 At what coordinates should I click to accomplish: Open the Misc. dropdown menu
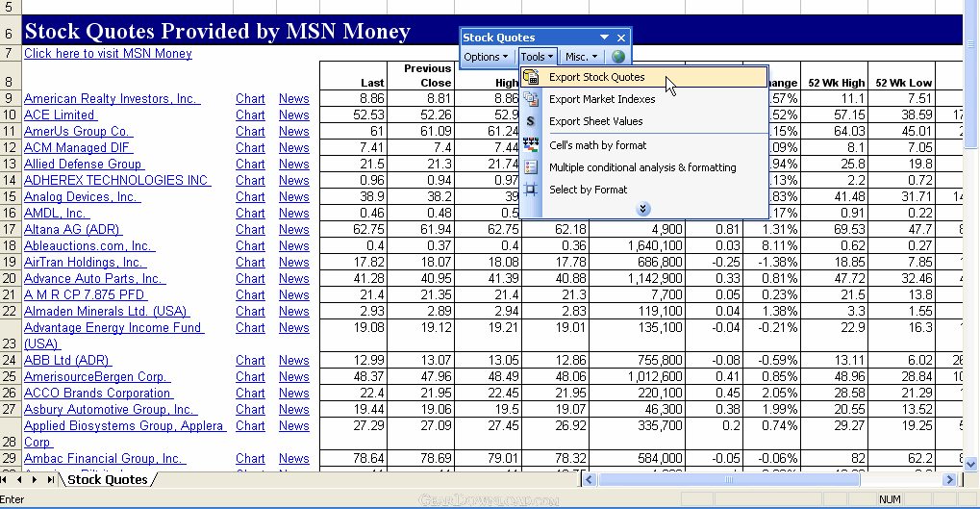(x=581, y=57)
